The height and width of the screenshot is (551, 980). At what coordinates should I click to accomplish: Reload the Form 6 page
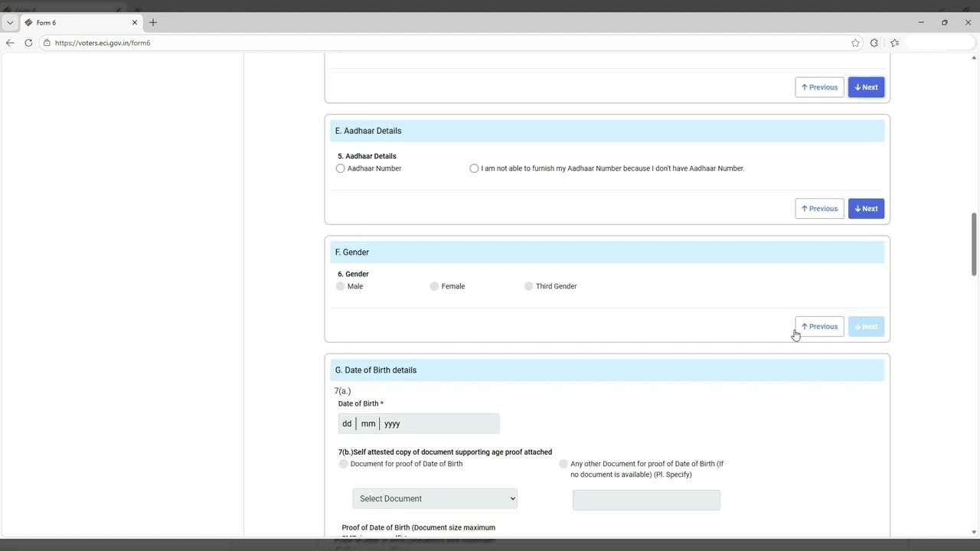tap(28, 43)
